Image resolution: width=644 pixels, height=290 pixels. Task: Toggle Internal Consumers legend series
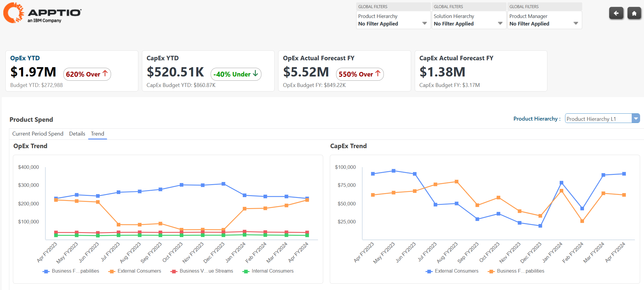268,271
